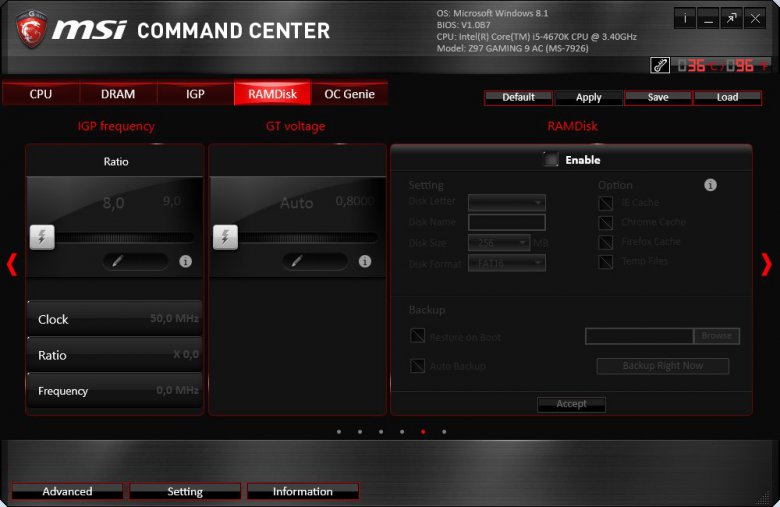
Task: Jump to second page indicator dot
Action: (360, 432)
